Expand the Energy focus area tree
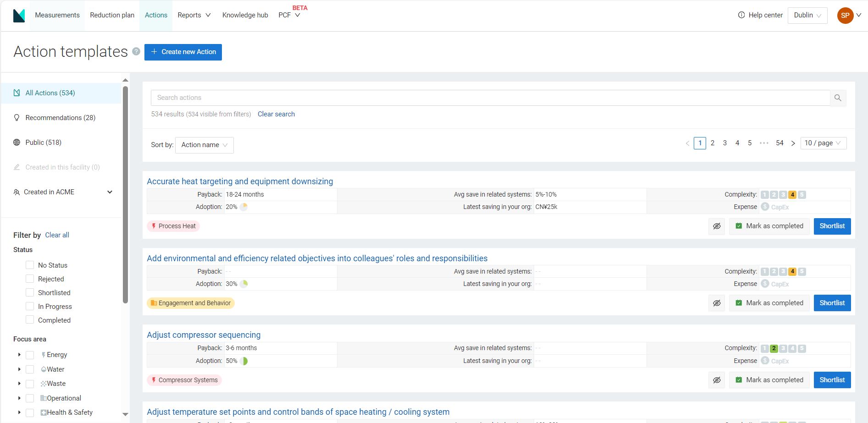This screenshot has width=868, height=423. [19, 355]
